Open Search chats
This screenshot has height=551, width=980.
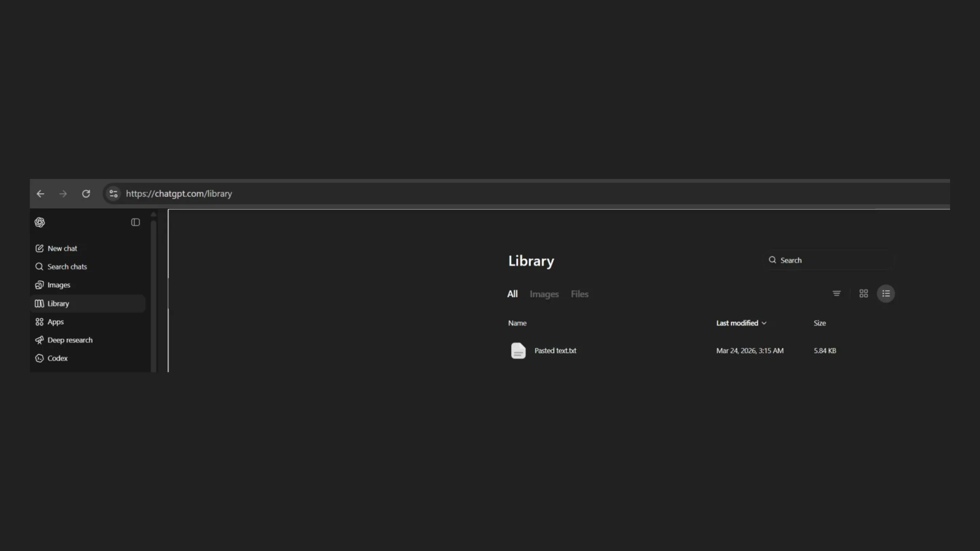67,267
